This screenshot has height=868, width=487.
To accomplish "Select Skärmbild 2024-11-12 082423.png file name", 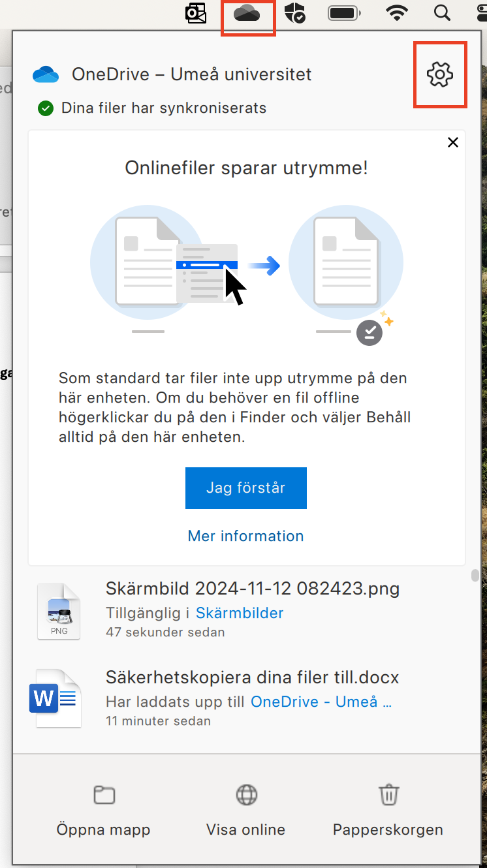I will [253, 589].
